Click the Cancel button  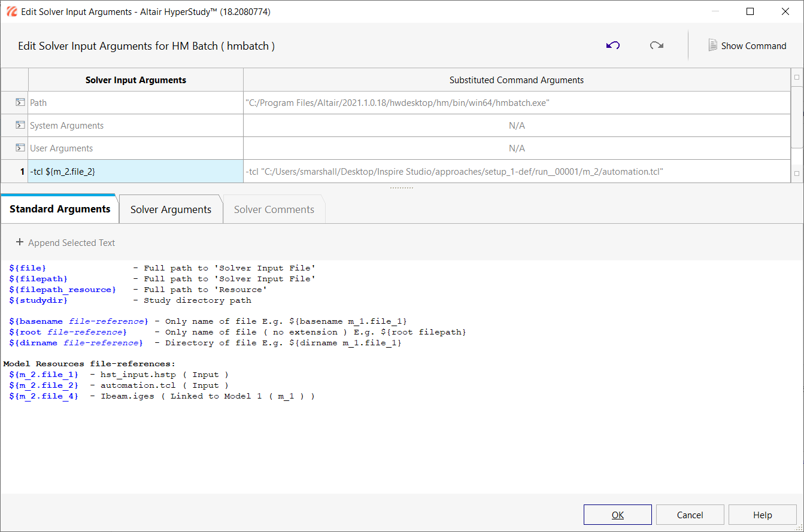[690, 515]
